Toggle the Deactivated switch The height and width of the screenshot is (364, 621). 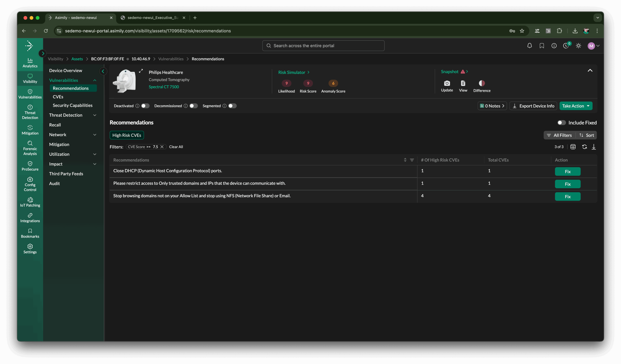tap(145, 106)
